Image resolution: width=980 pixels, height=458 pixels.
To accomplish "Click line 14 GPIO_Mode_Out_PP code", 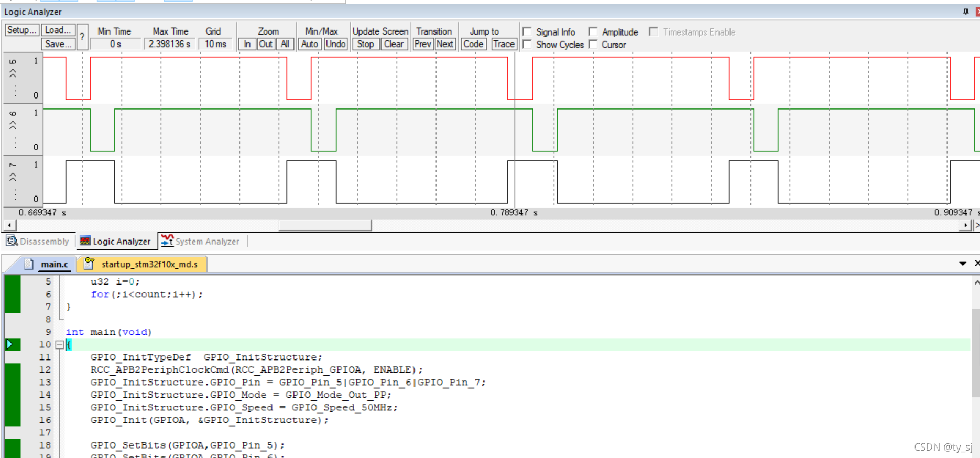I will coord(241,395).
